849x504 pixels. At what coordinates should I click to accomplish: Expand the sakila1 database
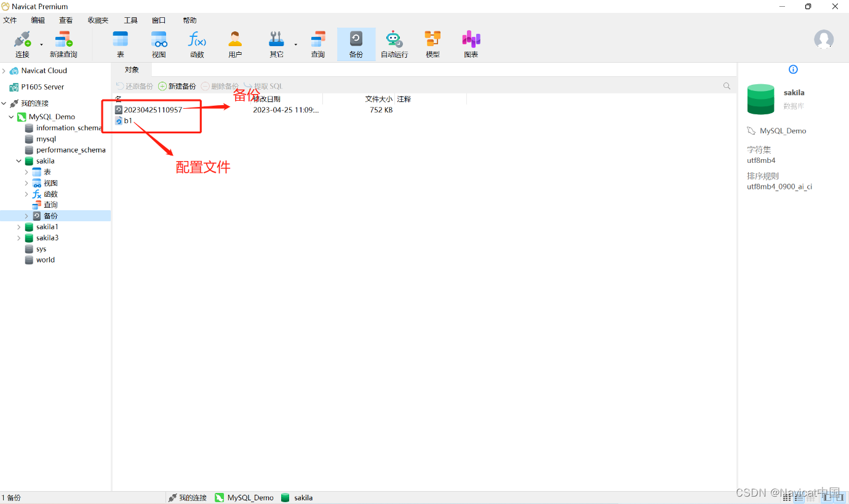pos(18,227)
